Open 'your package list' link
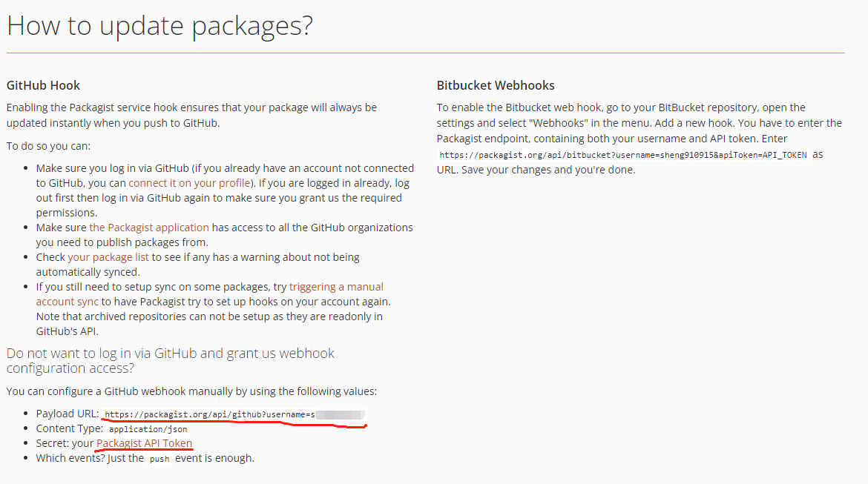The image size is (868, 484). pos(108,257)
